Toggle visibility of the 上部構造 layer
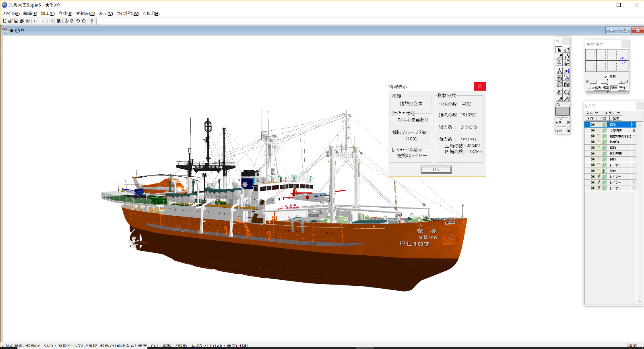 click(x=593, y=130)
